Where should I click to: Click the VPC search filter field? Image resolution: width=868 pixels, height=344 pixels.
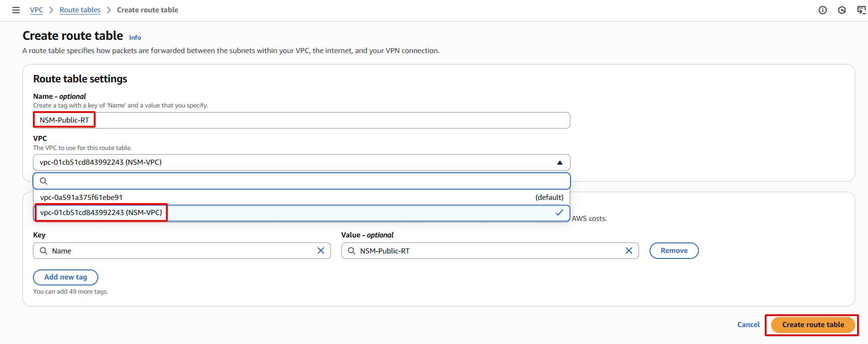302,181
